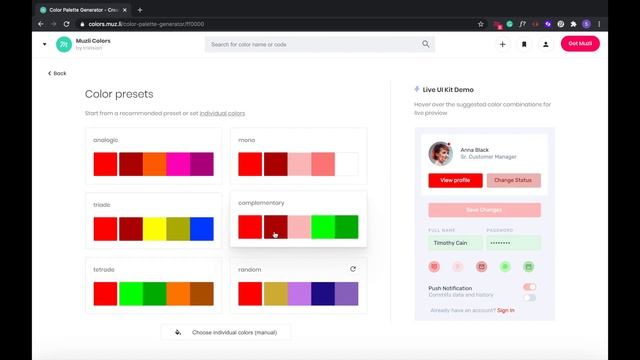Go back with the browser back arrow
Viewport: 640px width, 360px height.
[41, 24]
